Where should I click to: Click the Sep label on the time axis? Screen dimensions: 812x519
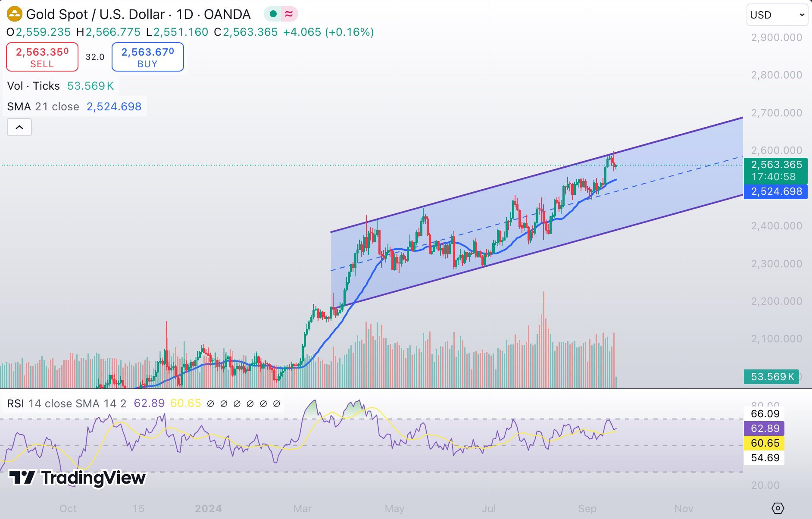(587, 509)
